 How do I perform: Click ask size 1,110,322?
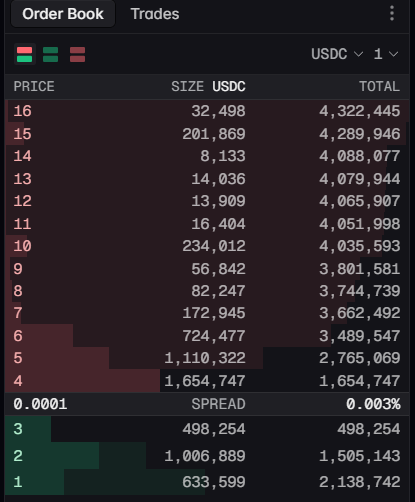point(205,358)
